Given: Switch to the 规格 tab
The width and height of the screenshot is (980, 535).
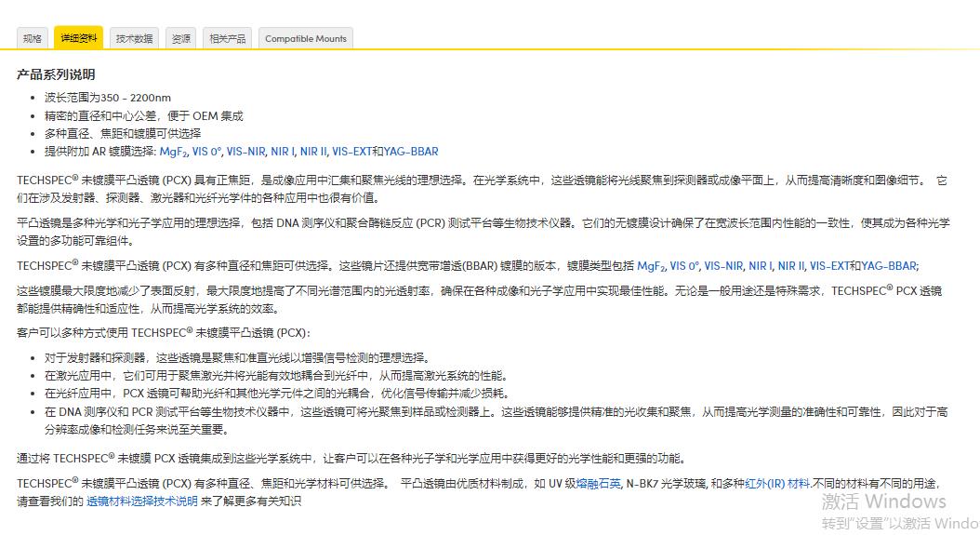Looking at the screenshot, I should point(32,38).
